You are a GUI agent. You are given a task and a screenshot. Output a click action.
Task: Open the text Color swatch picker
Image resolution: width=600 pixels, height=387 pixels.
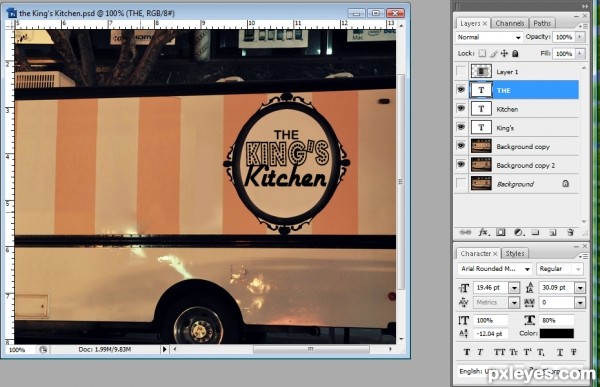[x=557, y=333]
